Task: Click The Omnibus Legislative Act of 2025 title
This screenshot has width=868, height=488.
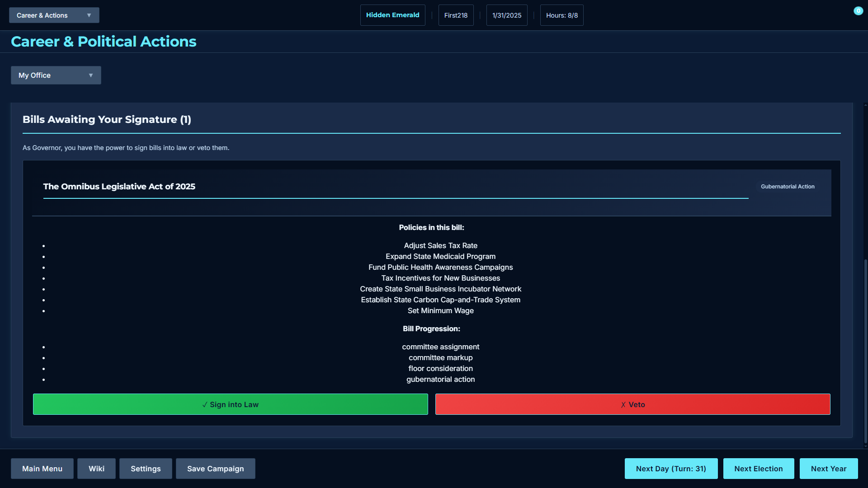Action: (x=119, y=187)
